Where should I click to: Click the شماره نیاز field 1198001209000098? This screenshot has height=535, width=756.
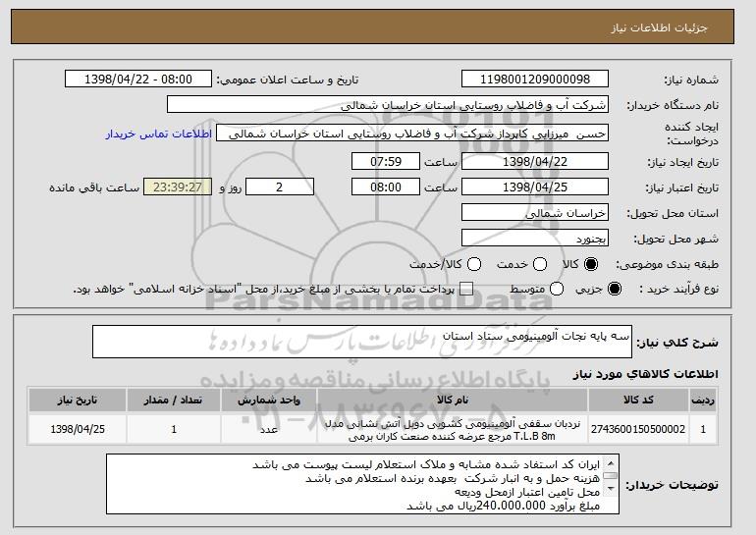point(535,80)
